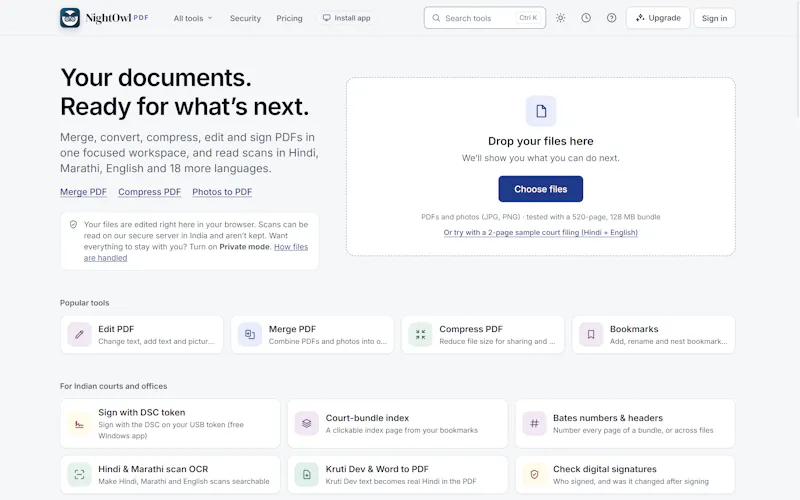Open the How files are handled link
This screenshot has width=800, height=500.
(x=291, y=247)
